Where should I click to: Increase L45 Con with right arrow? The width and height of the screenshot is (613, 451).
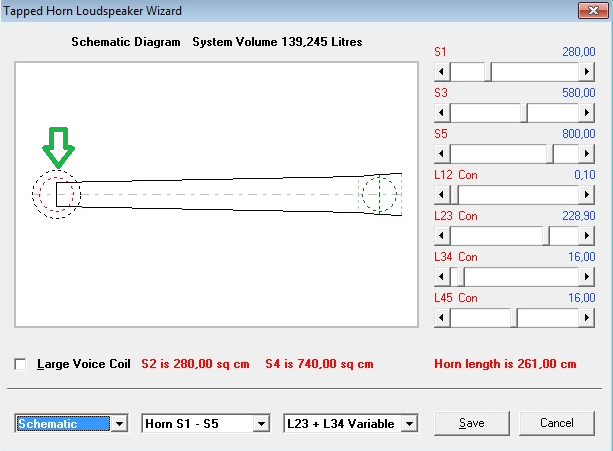coord(586,318)
